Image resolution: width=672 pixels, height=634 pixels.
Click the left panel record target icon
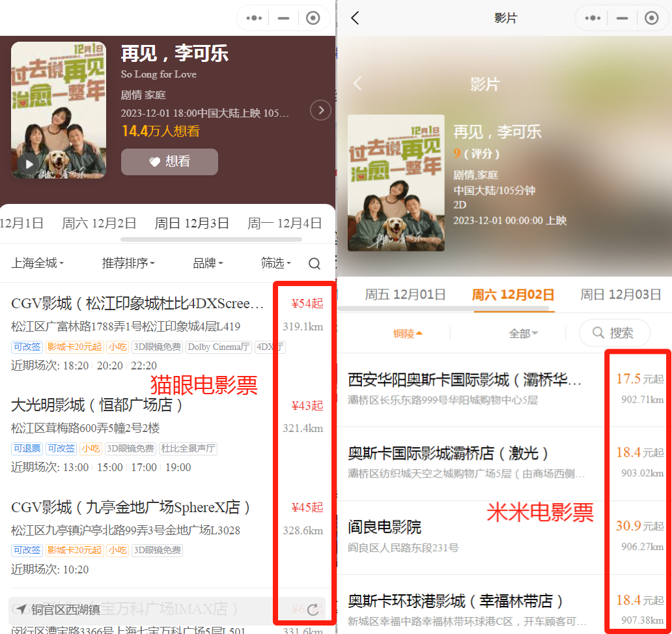point(313,18)
